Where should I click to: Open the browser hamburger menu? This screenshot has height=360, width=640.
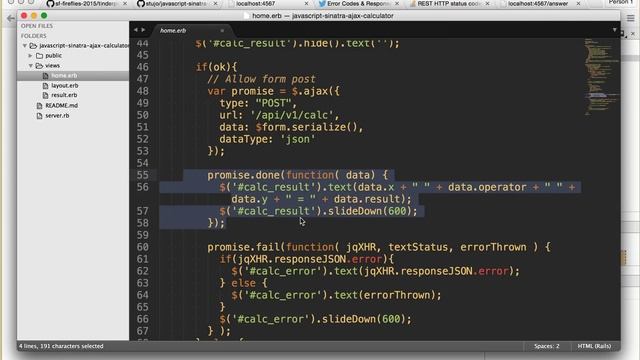pyautogui.click(x=631, y=18)
